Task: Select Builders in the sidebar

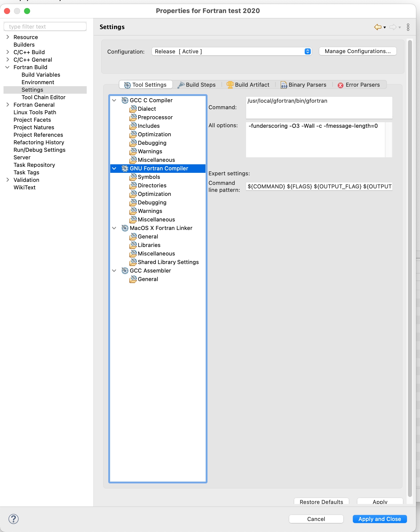Action: (24, 45)
